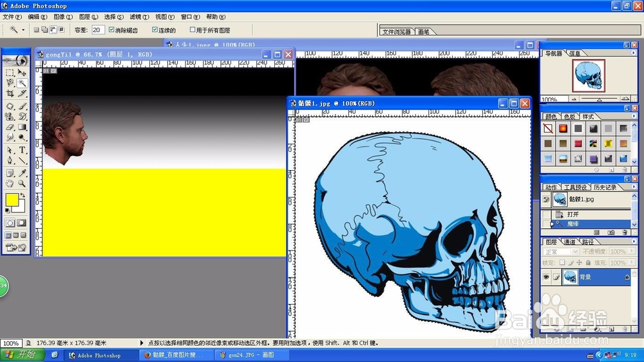Select the Line shape tool
Viewport: 644px width, 362px height.
(x=22, y=160)
